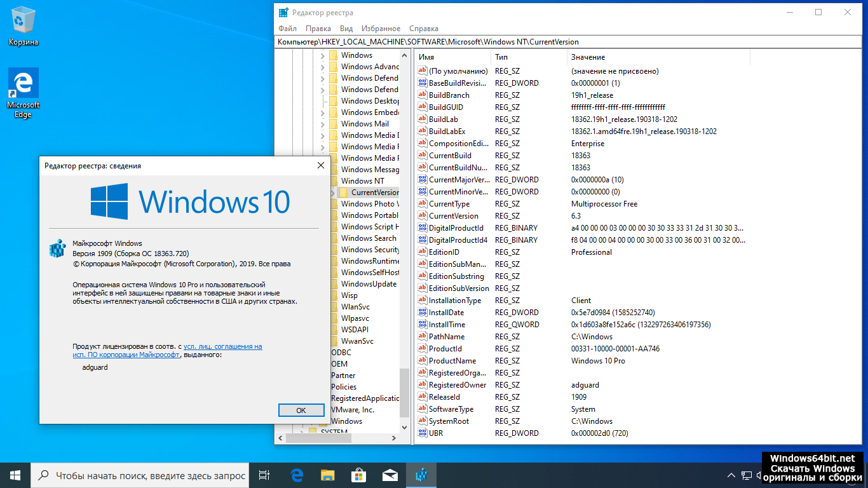Expand the Windows Mail registry key
Screen dimensions: 868x488
(322, 124)
